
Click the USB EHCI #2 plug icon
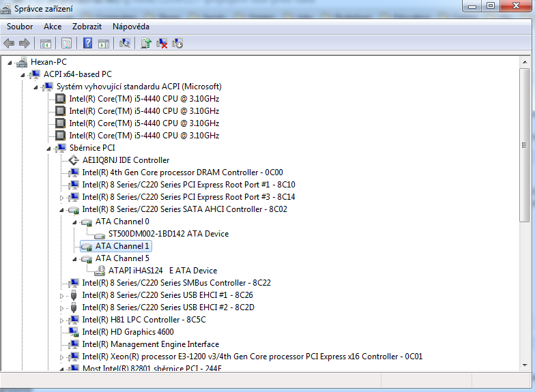tap(74, 307)
